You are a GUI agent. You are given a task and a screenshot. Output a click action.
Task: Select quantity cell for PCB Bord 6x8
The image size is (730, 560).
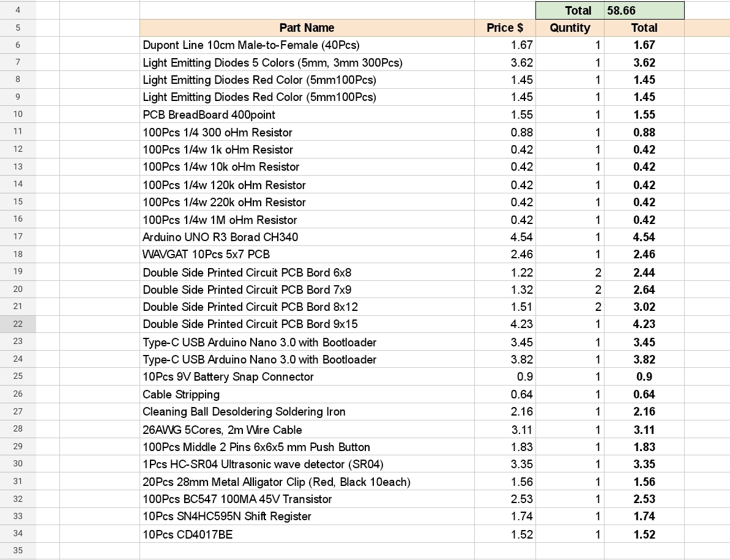(570, 272)
